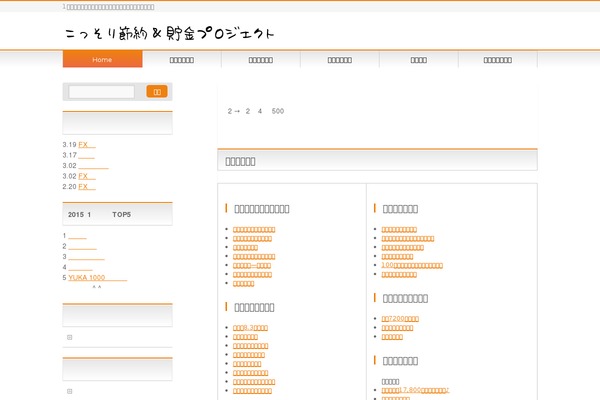Open the rightmost navigation tab in the bar

click(x=497, y=60)
